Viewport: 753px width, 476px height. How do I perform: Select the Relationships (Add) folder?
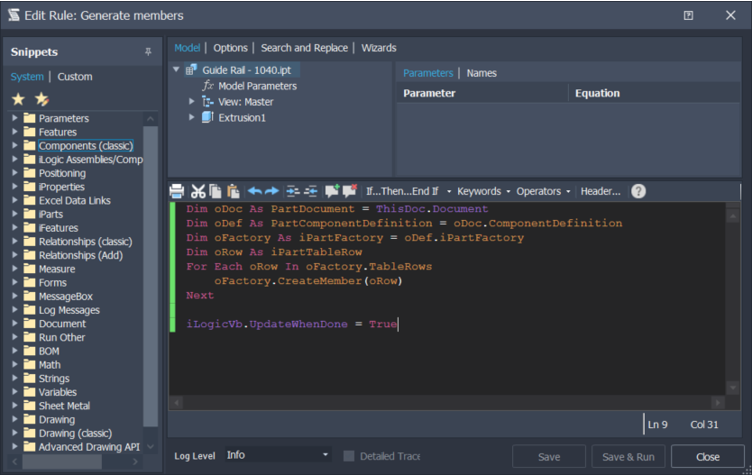81,255
